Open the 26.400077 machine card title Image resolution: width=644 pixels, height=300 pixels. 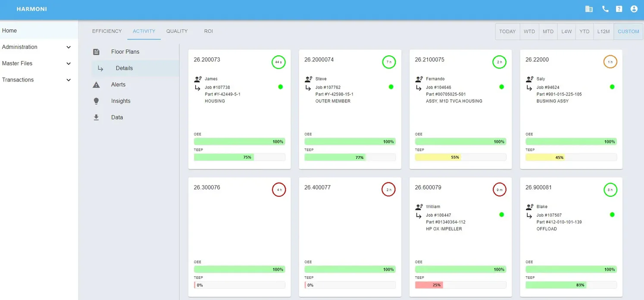pyautogui.click(x=317, y=187)
